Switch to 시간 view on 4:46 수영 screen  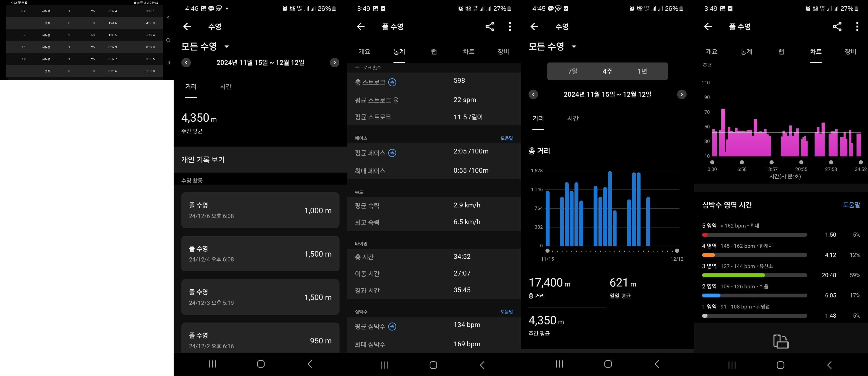[x=226, y=87]
